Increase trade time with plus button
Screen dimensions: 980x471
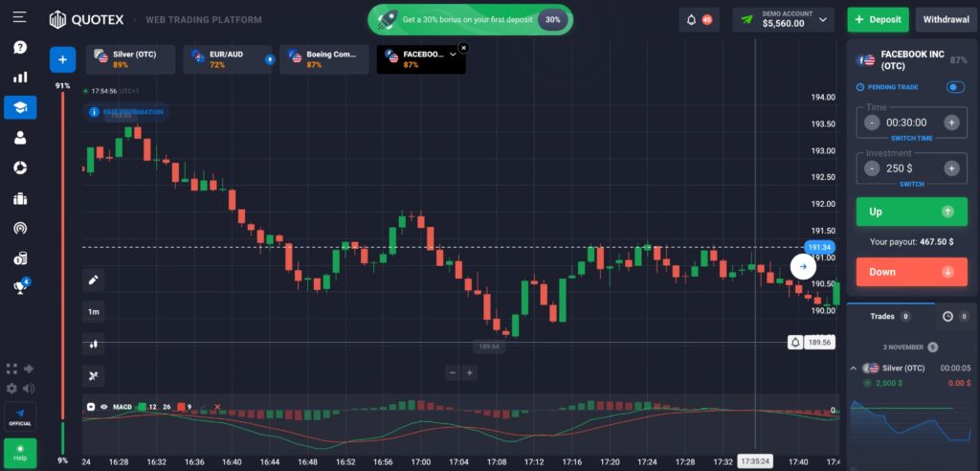click(951, 123)
